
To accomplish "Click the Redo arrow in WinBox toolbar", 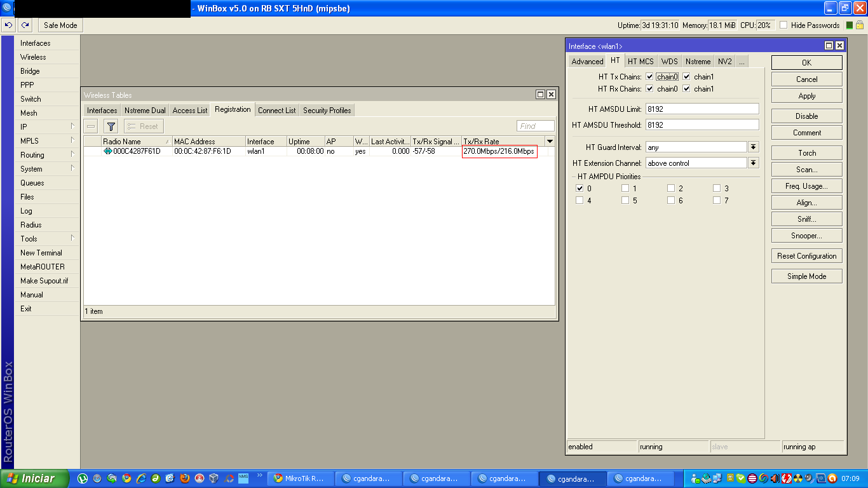I will tap(25, 25).
